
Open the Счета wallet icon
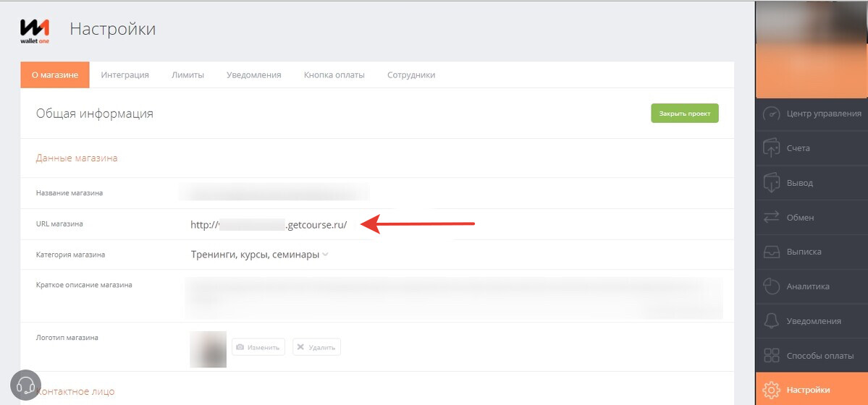(x=772, y=148)
